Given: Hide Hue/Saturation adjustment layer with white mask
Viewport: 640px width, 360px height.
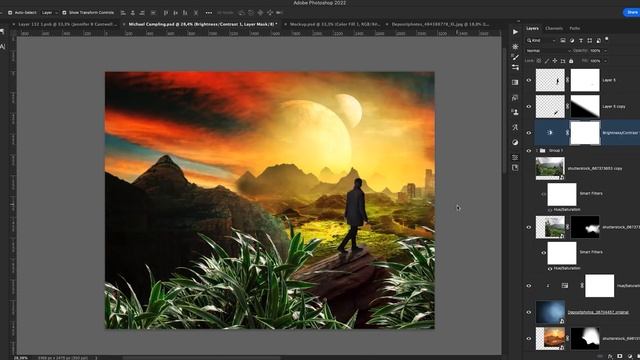Looking at the screenshot, I should (529, 286).
